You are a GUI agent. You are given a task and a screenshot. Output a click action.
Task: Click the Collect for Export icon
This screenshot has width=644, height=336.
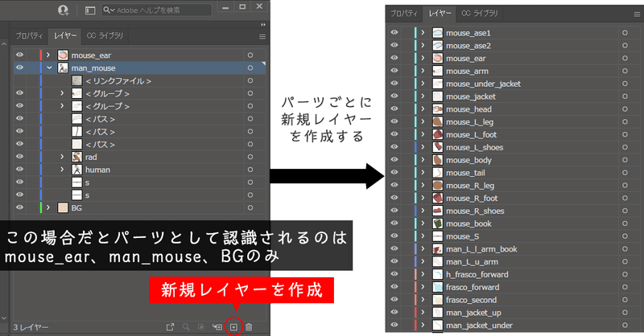point(170,327)
